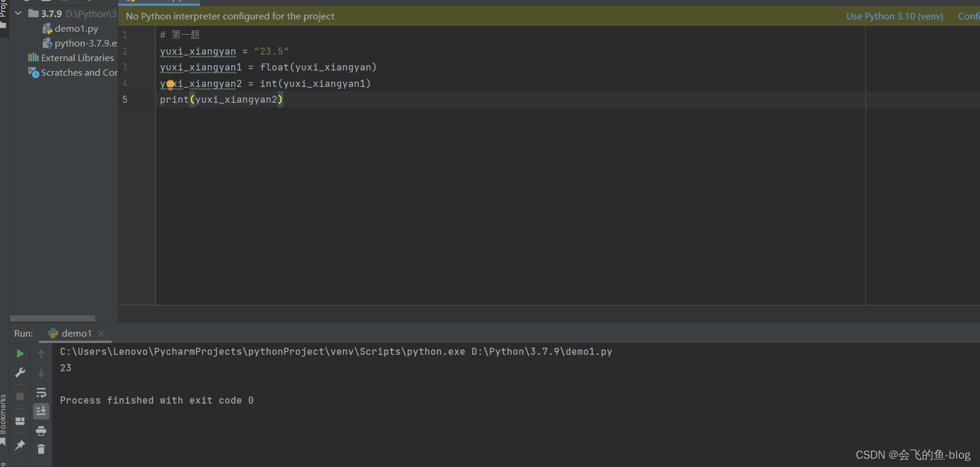Print the console output with printer icon
This screenshot has width=980, height=467.
point(41,431)
